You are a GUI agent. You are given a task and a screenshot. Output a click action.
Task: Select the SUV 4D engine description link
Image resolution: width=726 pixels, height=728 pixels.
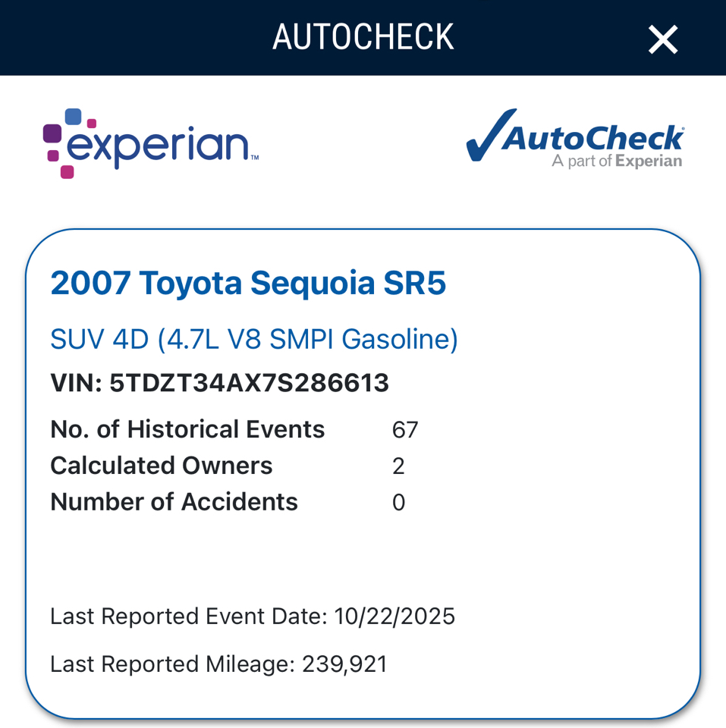tap(254, 339)
